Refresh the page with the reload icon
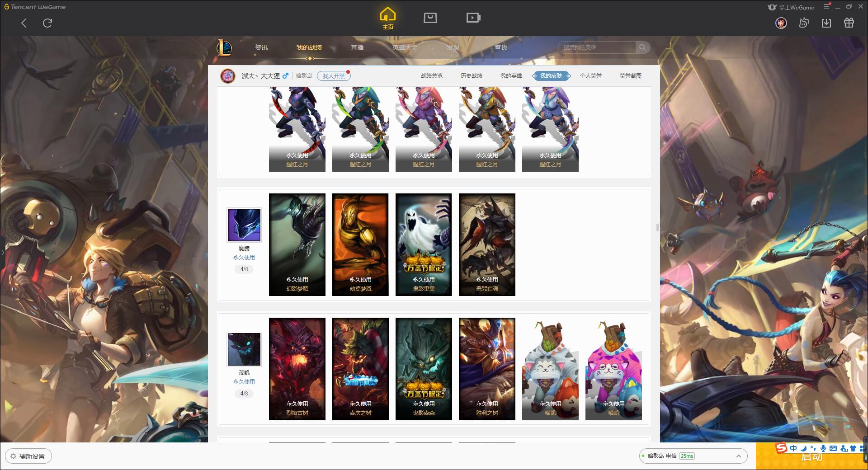This screenshot has width=868, height=470. click(x=47, y=23)
